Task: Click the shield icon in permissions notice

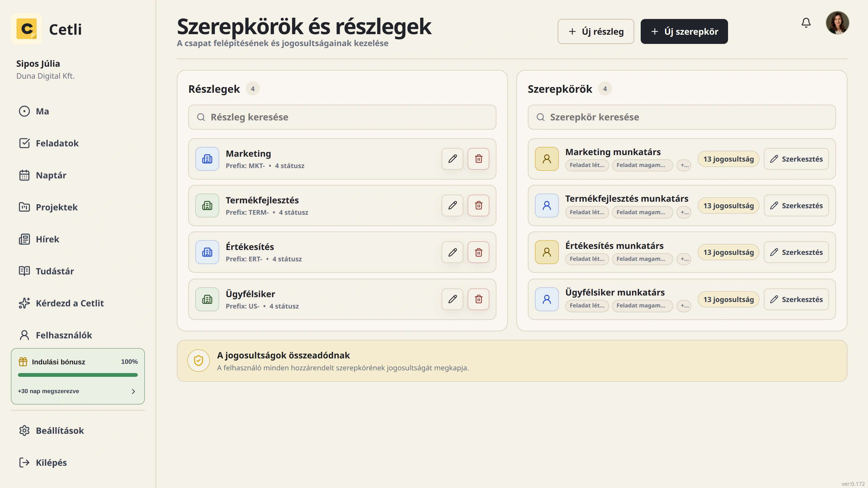Action: click(199, 361)
